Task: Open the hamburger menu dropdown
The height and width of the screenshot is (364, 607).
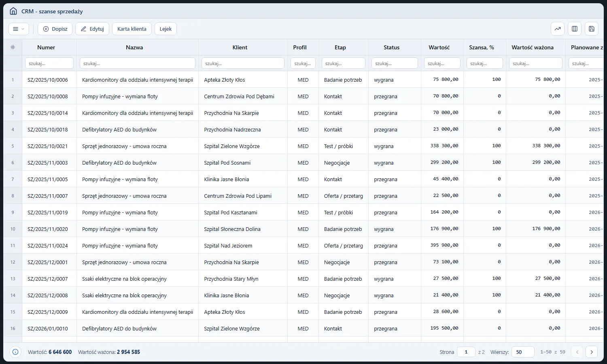Action: click(19, 29)
